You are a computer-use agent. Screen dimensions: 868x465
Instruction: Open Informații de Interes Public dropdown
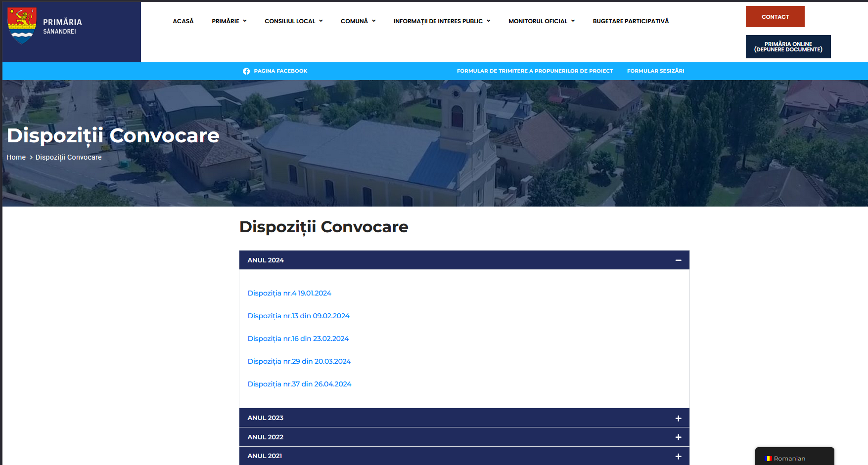[442, 21]
